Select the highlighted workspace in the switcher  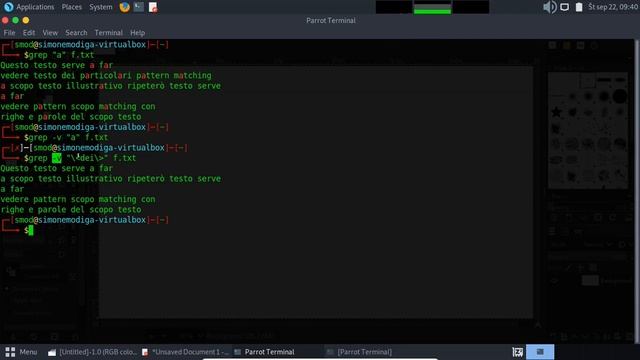[x=540, y=352]
